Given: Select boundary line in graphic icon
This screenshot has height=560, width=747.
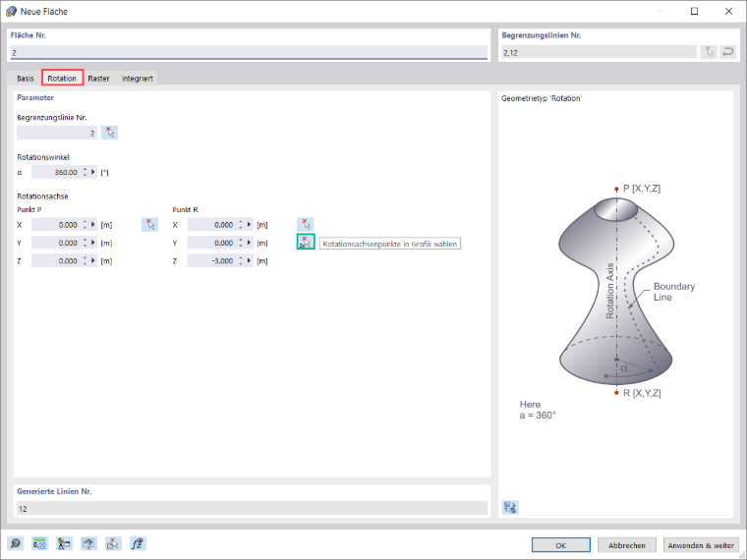Looking at the screenshot, I should pos(109,133).
